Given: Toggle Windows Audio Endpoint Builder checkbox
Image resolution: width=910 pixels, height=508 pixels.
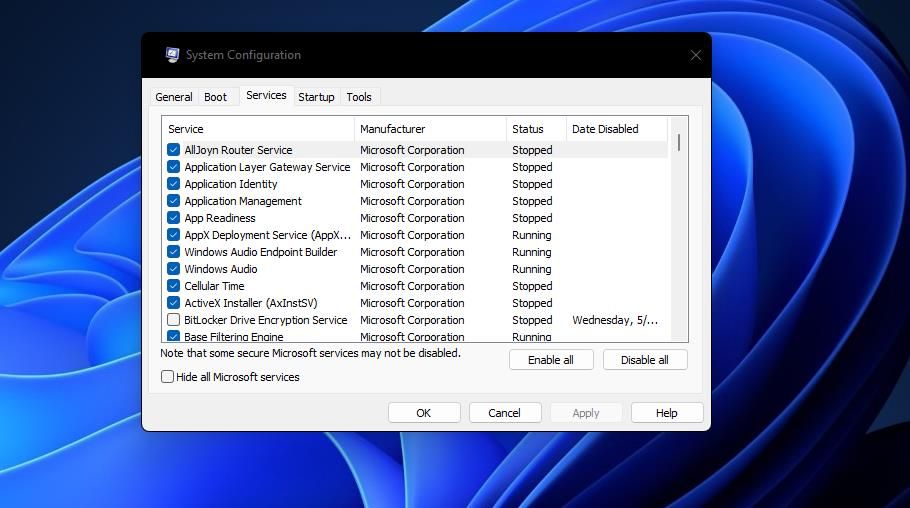Looking at the screenshot, I should pos(173,252).
